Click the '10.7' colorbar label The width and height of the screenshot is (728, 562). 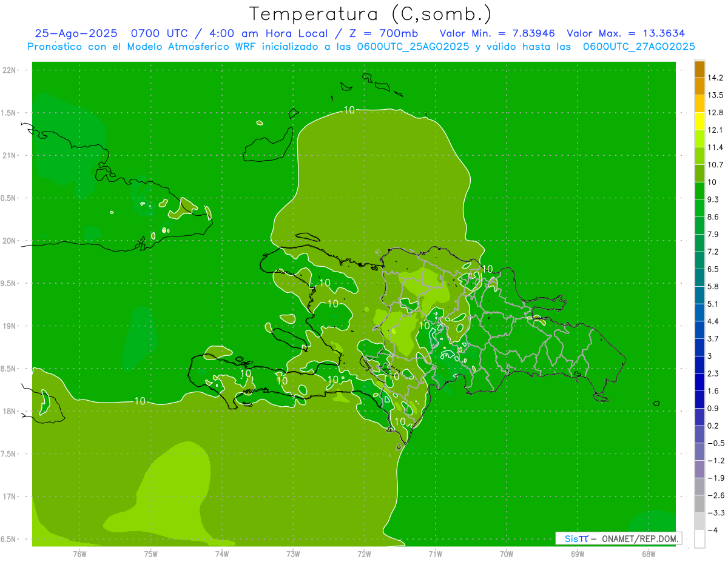click(715, 165)
